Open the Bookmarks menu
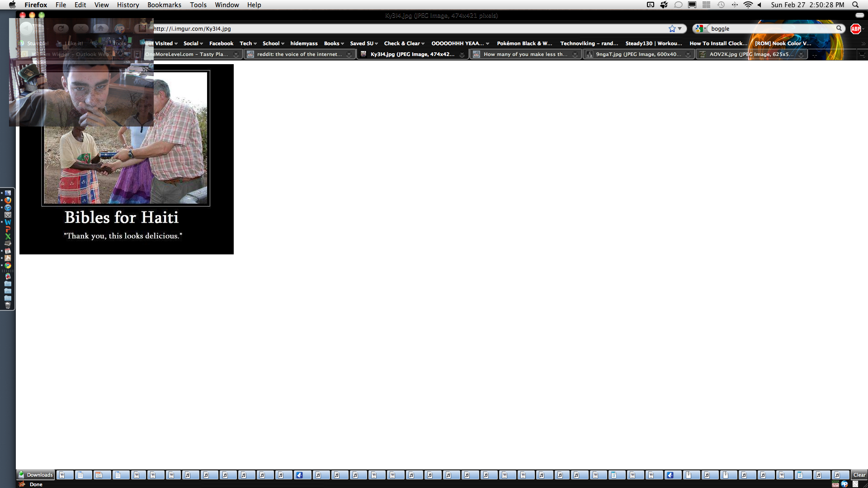868x488 pixels. point(164,5)
